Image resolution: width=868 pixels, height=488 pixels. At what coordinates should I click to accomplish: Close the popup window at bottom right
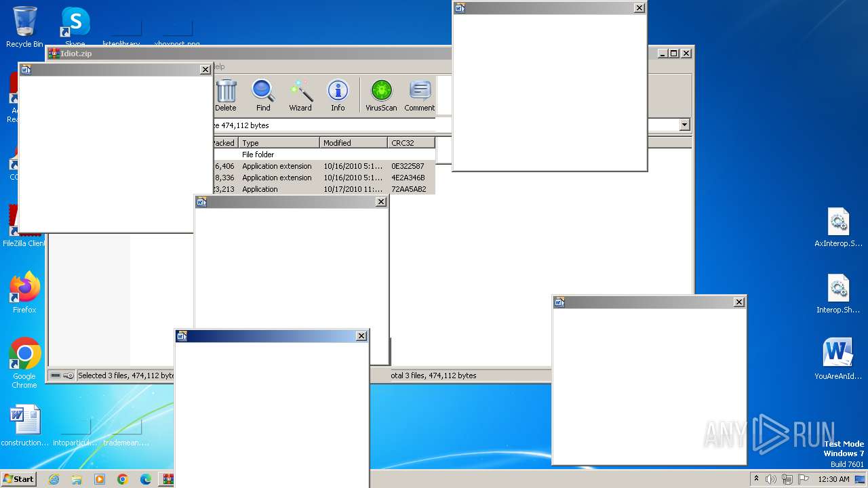click(738, 302)
